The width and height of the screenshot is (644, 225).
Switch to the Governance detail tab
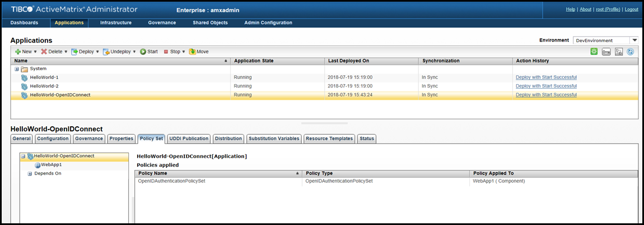coord(89,139)
